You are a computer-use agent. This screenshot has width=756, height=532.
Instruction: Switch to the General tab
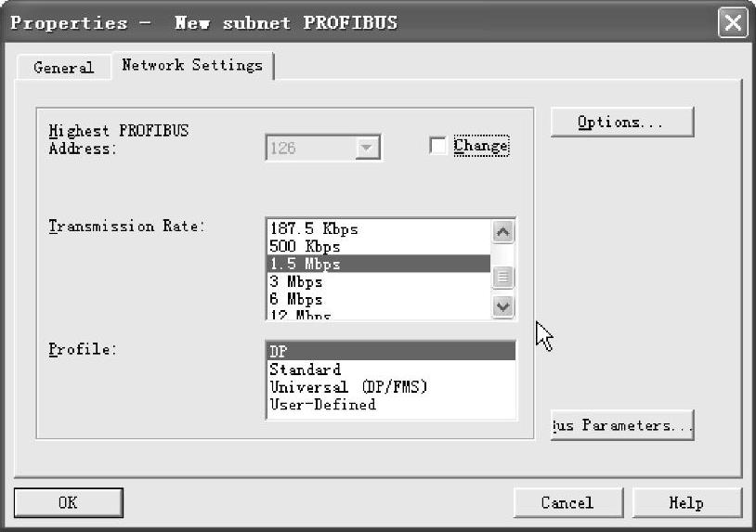pyautogui.click(x=64, y=67)
